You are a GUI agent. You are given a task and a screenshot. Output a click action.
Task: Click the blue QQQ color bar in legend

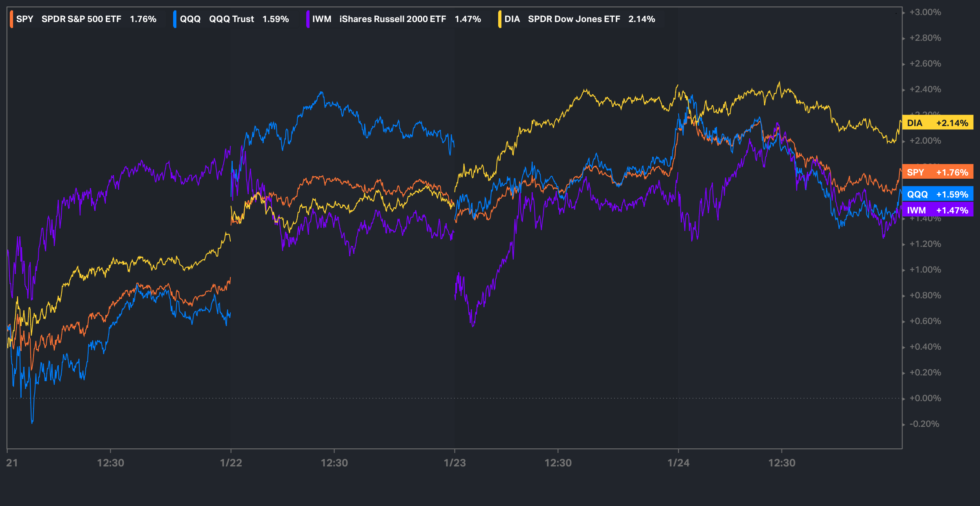(175, 19)
